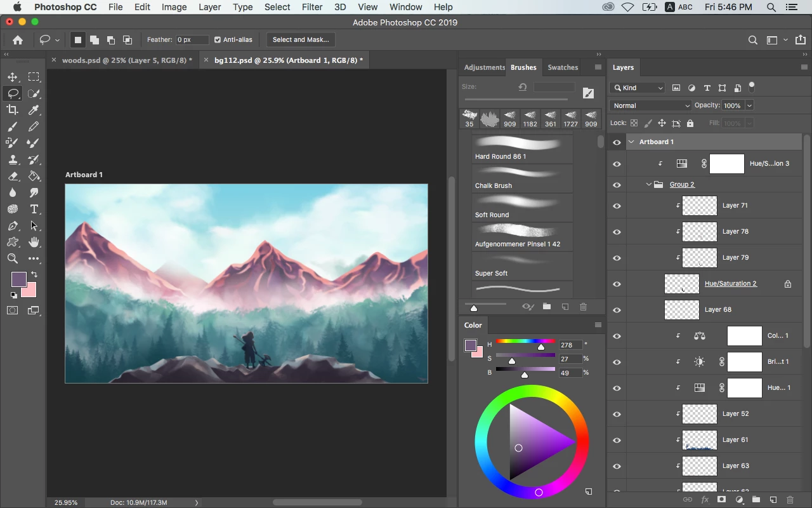Select the Zoom tool
The width and height of the screenshot is (812, 508).
12,258
